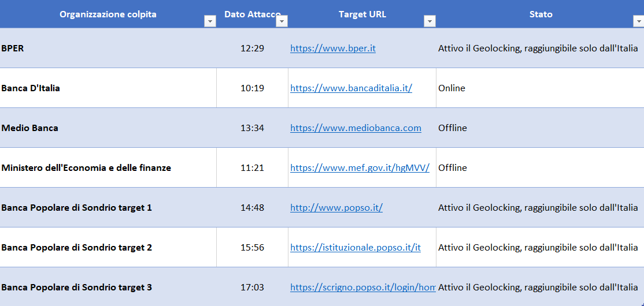Open the Dato Attacco filter dropdown
Image resolution: width=644 pixels, height=306 pixels.
(282, 21)
